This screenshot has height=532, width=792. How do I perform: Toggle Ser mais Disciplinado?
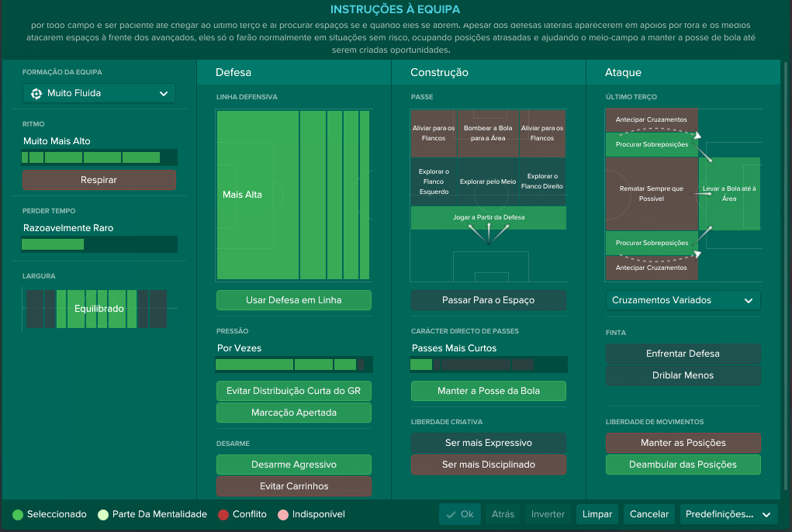click(x=489, y=465)
